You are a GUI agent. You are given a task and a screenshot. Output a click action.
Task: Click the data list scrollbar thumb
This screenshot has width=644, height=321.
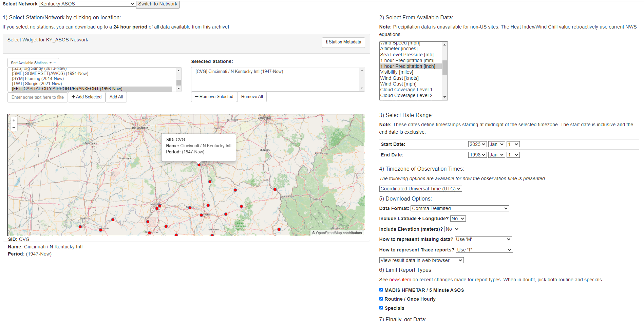(x=444, y=68)
